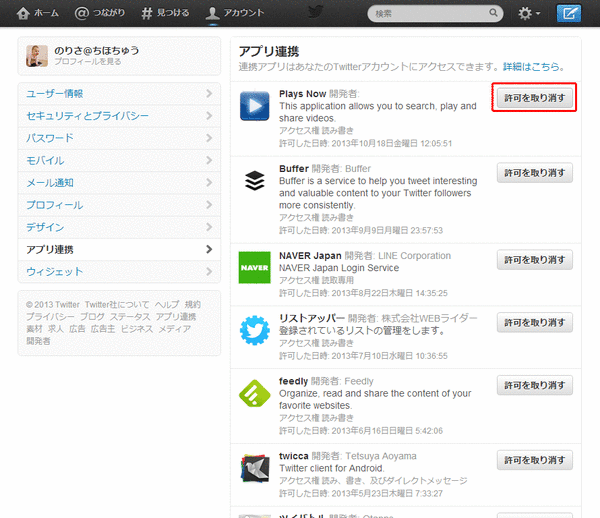Open プロフィール settings section
Image resolution: width=600 pixels, height=518 pixels.
coord(119,205)
